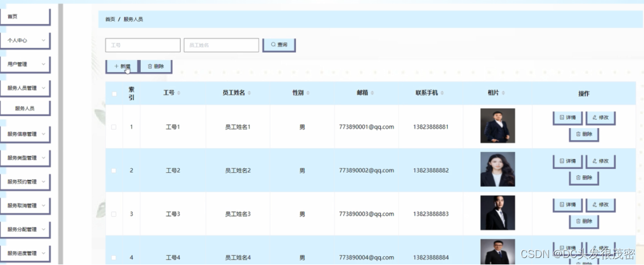Open 详情 for 员工姓名2 row
This screenshot has width=644, height=265.
click(568, 161)
